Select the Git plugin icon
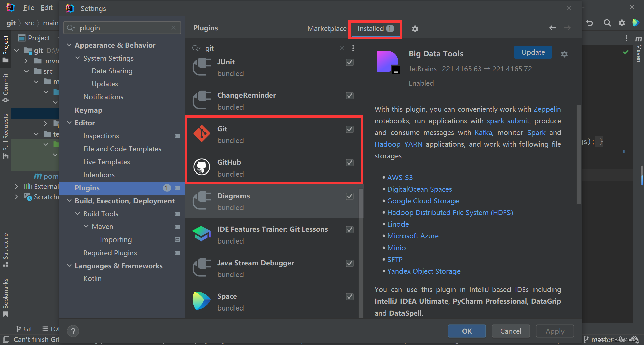 point(202,134)
